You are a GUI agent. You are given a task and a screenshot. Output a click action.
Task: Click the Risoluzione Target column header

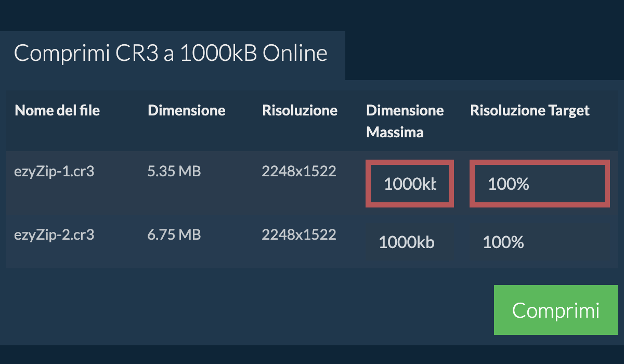click(529, 110)
